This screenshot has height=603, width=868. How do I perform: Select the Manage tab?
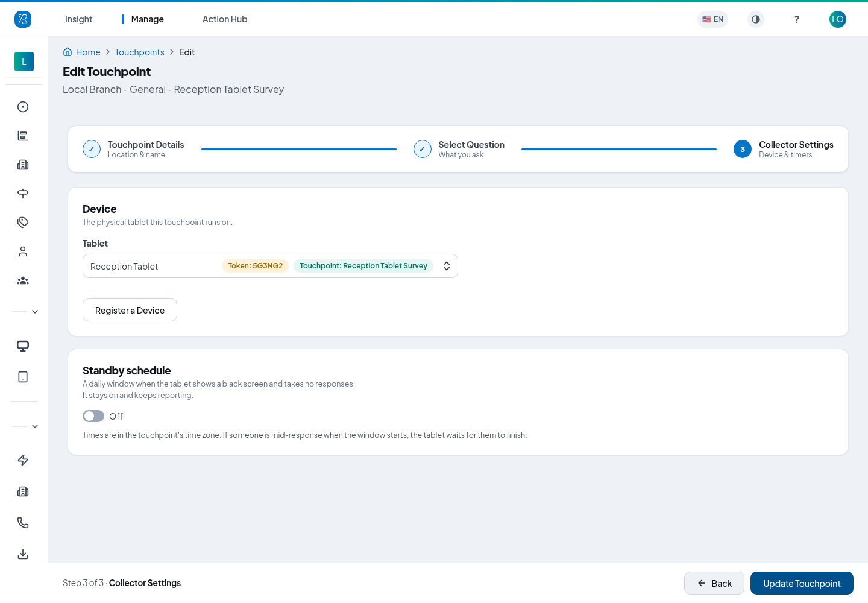[147, 19]
